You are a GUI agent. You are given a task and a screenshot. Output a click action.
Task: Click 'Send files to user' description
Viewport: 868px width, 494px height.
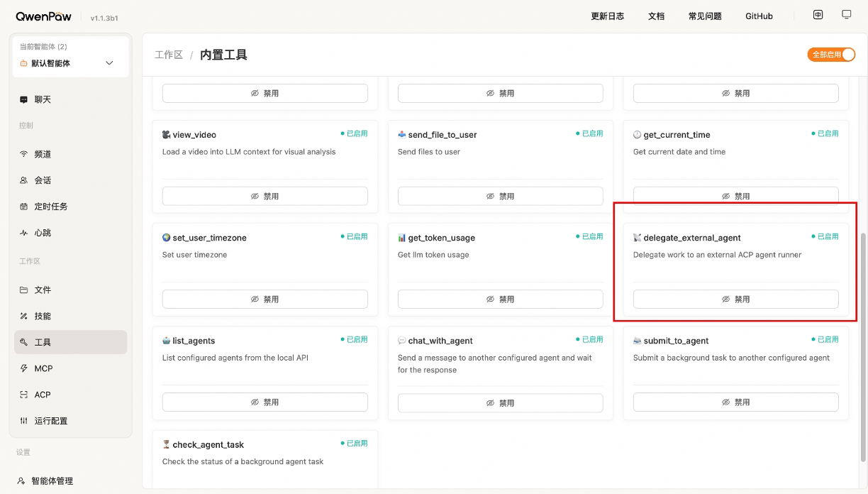pyautogui.click(x=429, y=152)
